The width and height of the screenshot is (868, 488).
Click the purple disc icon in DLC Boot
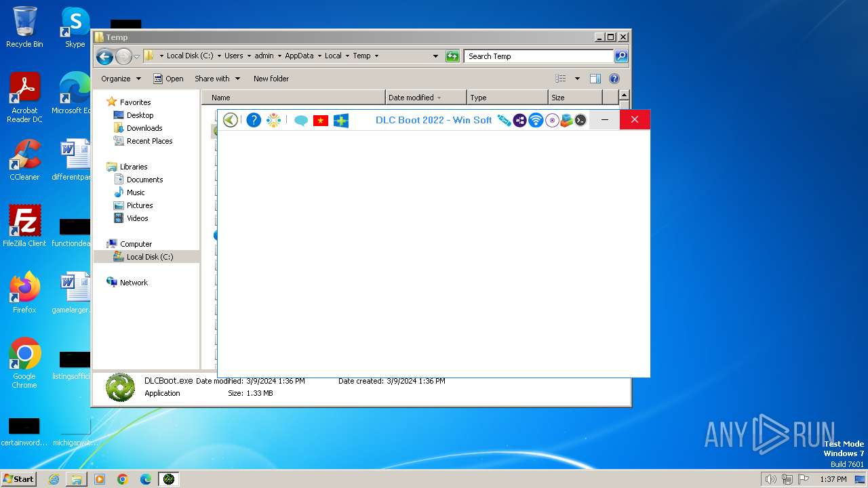tap(552, 120)
